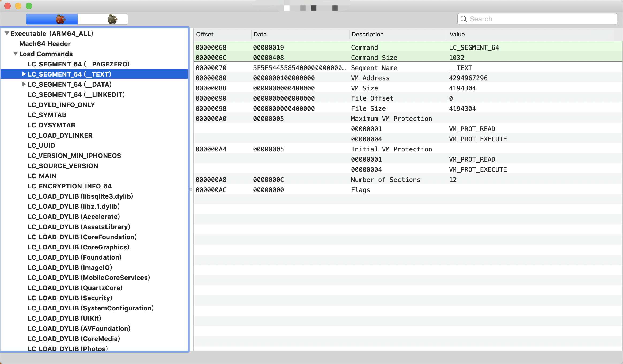Click the Description column header
The height and width of the screenshot is (364, 623).
pos(367,34)
